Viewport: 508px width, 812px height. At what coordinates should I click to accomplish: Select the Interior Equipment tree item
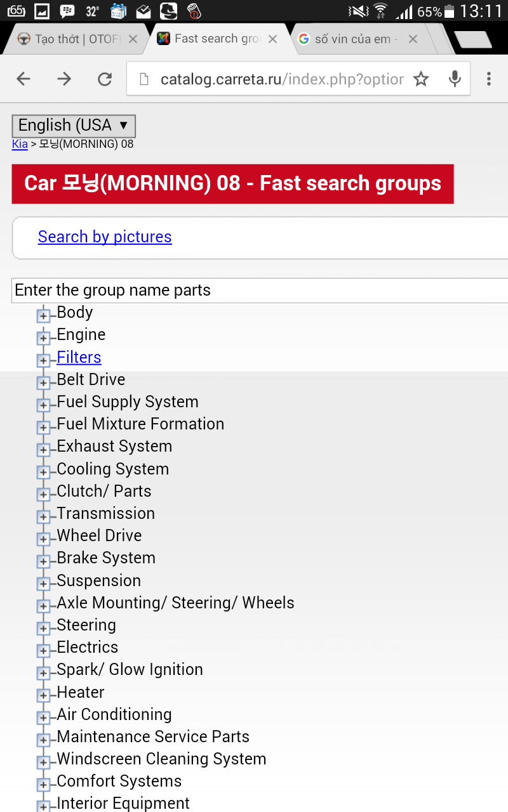pos(123,803)
